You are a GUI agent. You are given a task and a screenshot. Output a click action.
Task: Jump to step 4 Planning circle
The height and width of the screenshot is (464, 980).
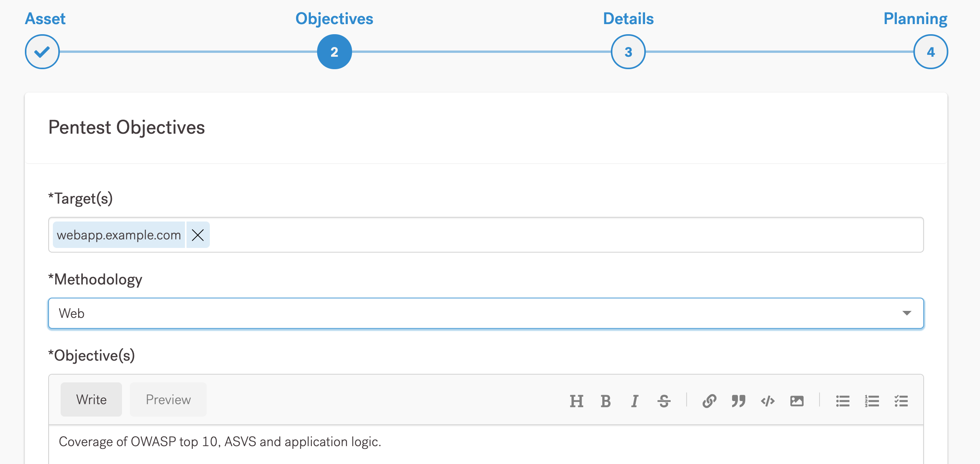tap(930, 52)
